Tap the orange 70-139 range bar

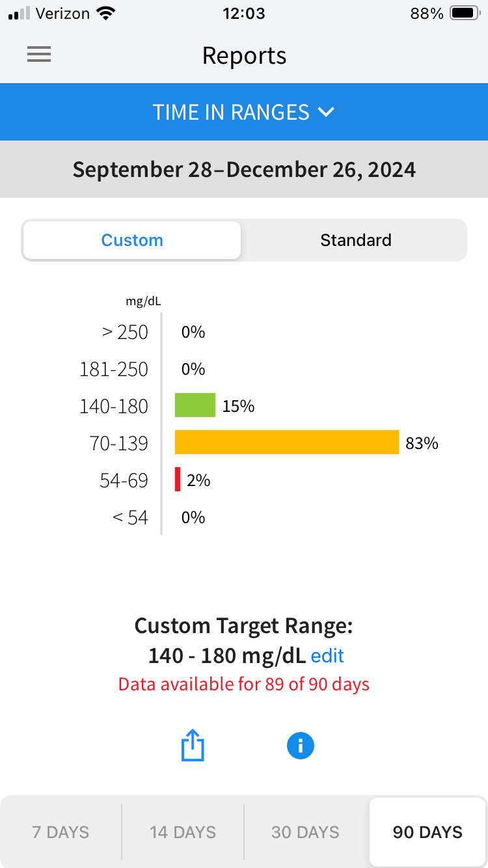(x=286, y=442)
